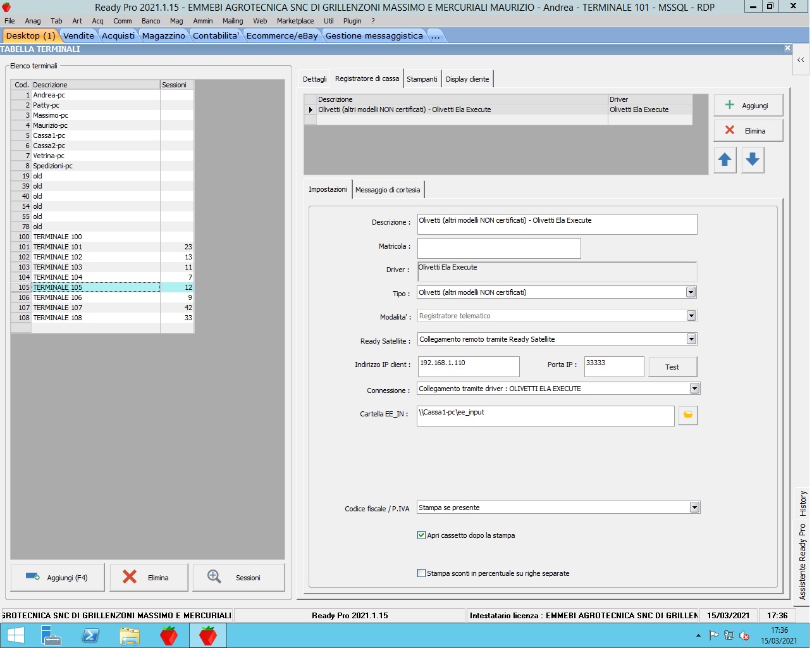
Task: Sort by Sessioni column header
Action: click(177, 85)
